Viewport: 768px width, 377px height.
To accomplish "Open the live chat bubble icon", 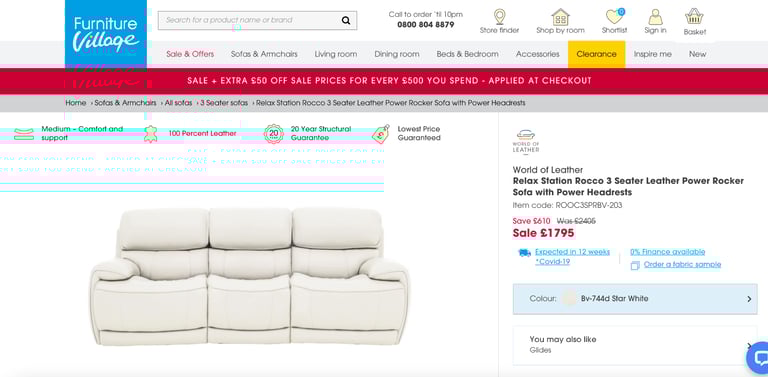I will (759, 358).
